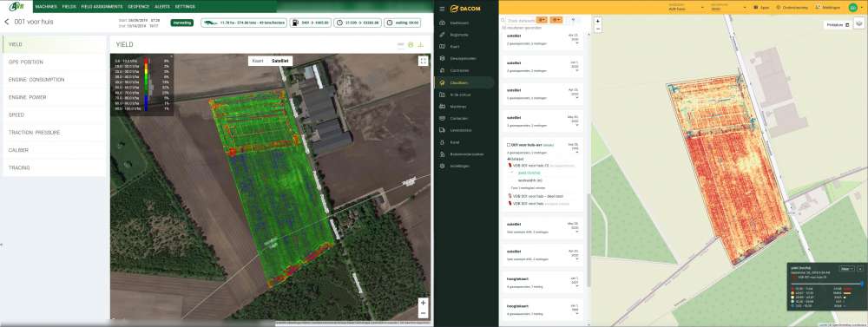Select the 'VDB 001 voor huis – deel oost' item
868x327 pixels.
click(539, 196)
